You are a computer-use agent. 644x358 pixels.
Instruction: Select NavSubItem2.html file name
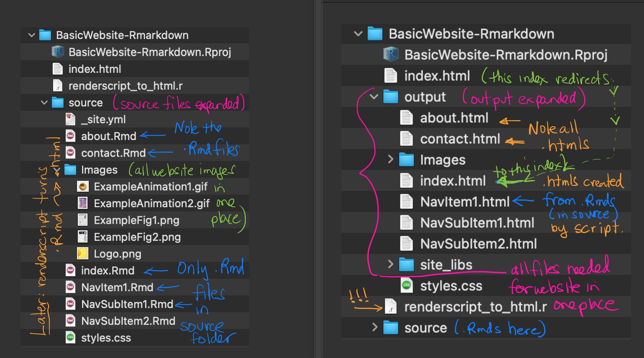[478, 244]
